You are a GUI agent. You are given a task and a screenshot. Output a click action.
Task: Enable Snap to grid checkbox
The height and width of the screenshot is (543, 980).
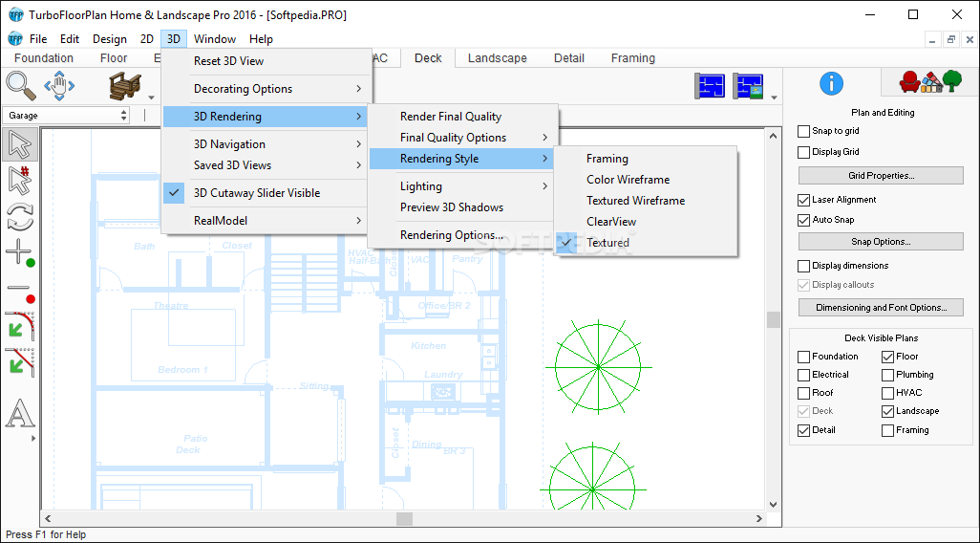[803, 131]
